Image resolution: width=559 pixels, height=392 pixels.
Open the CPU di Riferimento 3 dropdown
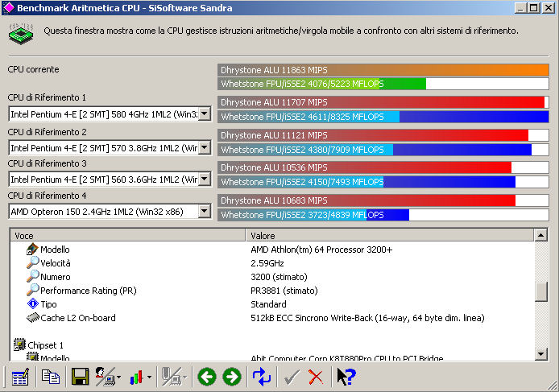pos(205,179)
